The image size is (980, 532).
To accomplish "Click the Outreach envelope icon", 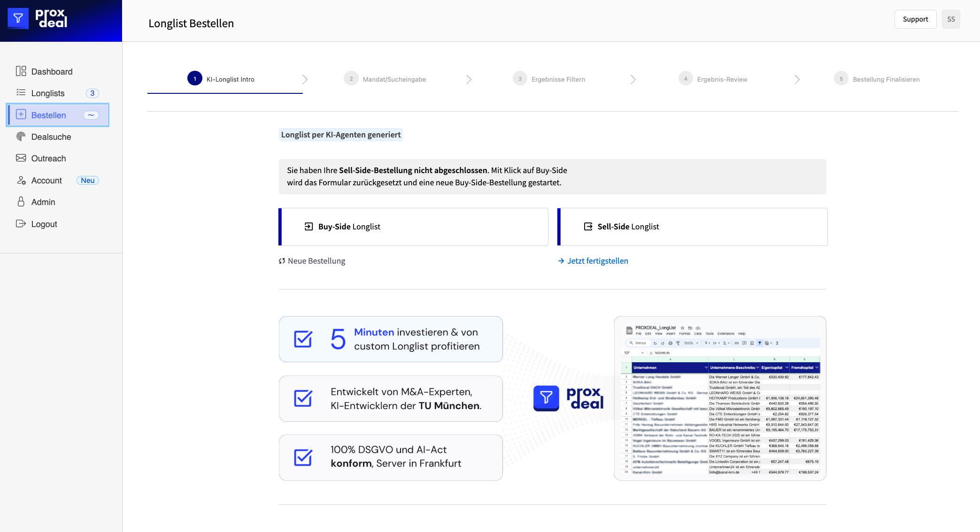I will tap(21, 158).
